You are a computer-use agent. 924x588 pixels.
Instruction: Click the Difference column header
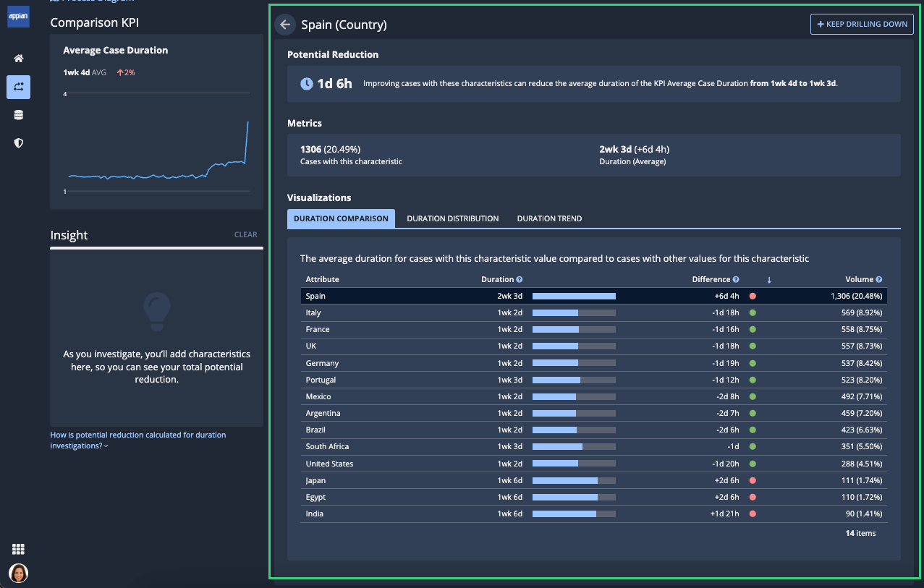point(711,279)
